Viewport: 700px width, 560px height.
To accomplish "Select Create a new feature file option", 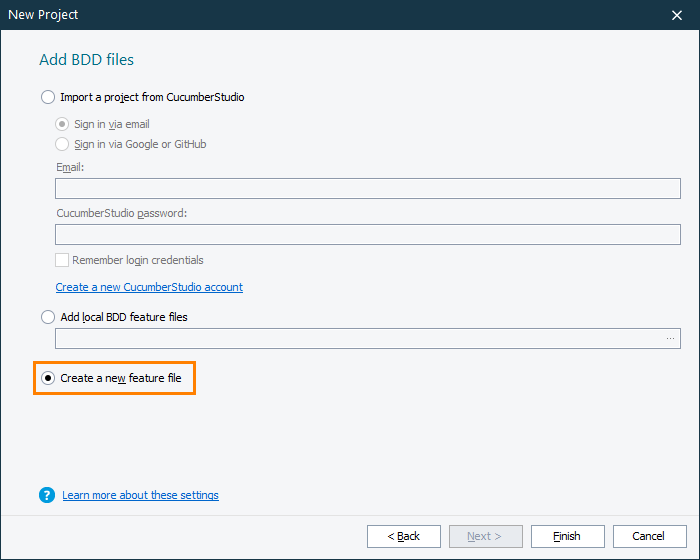I will pyautogui.click(x=48, y=378).
